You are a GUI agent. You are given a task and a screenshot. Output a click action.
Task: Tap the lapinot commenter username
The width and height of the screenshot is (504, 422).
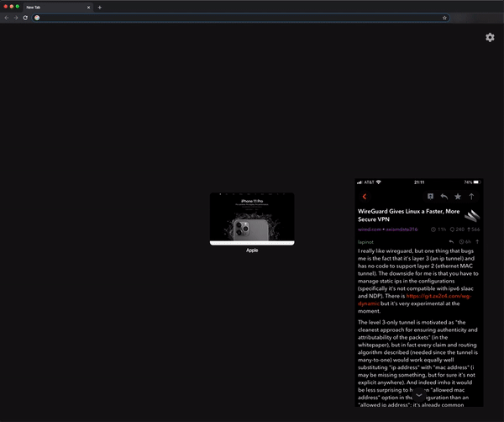365,242
